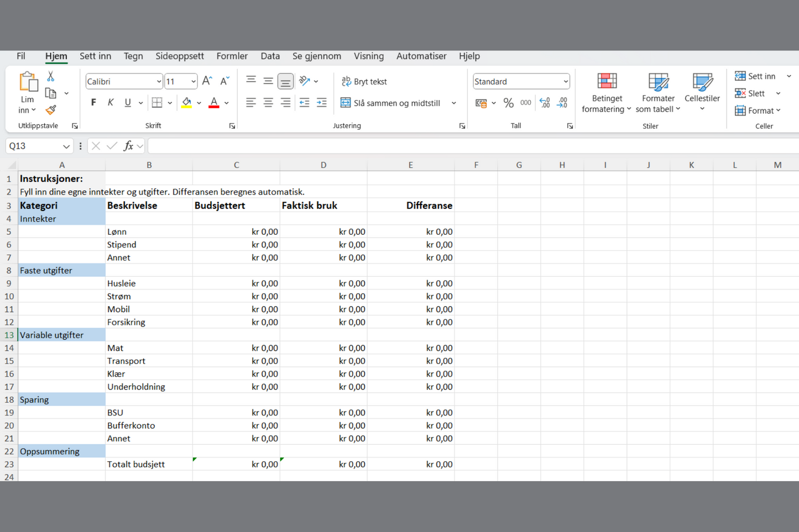Open the Calibri font name dropdown

[158, 82]
